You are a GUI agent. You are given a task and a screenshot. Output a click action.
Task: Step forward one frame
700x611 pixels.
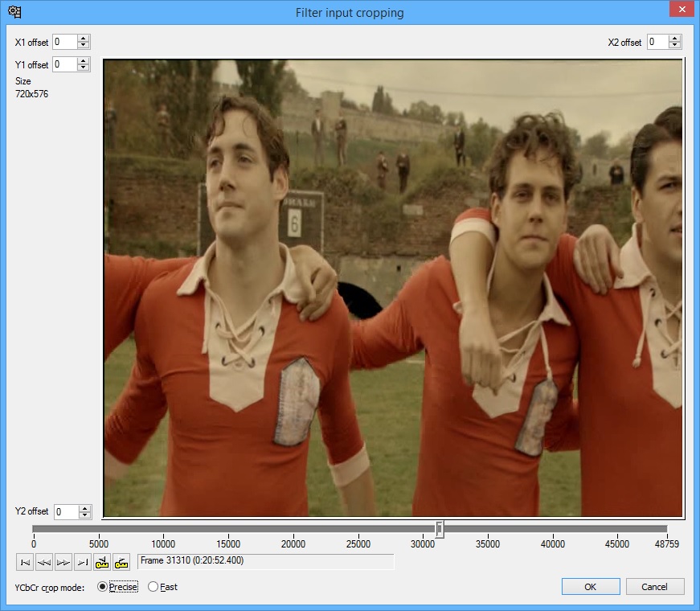63,561
